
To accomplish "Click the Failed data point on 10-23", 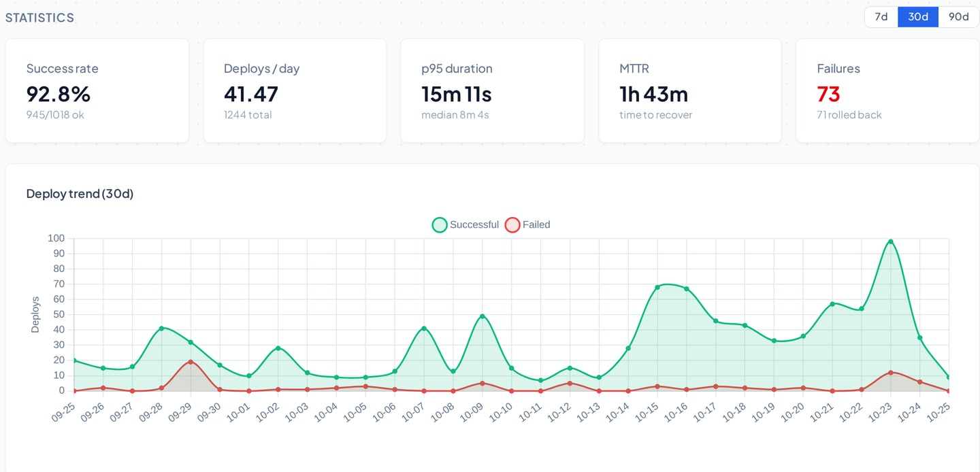I will tap(890, 373).
